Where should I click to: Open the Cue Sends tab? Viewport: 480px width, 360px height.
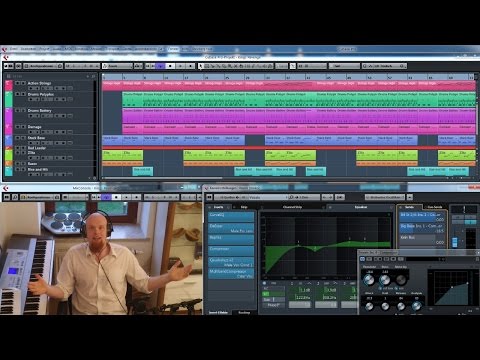[435, 207]
